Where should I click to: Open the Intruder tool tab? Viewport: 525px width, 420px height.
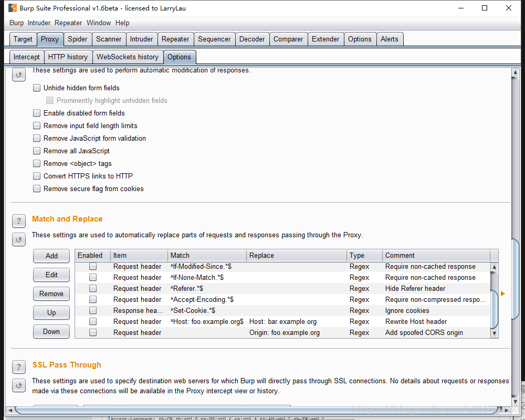pos(141,39)
